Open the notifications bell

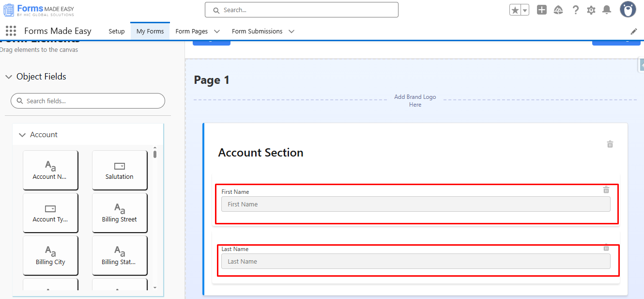pos(607,10)
